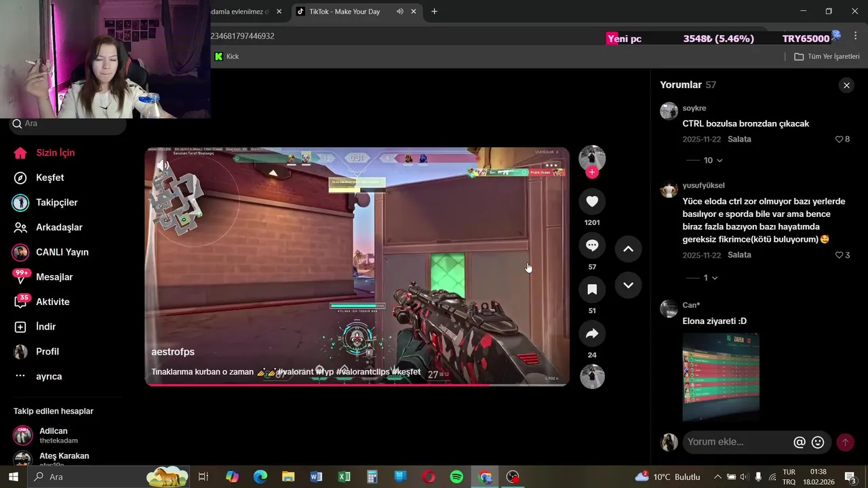
Task: Open the Keşfet explore page
Action: coord(40,178)
